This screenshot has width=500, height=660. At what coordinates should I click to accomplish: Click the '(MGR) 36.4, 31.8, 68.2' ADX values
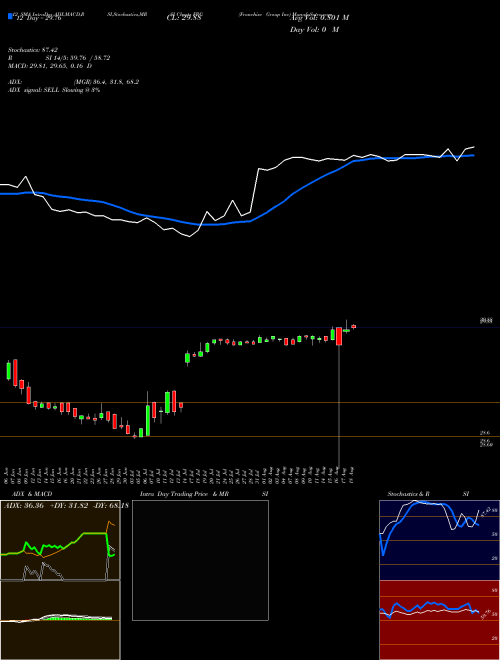(x=106, y=82)
